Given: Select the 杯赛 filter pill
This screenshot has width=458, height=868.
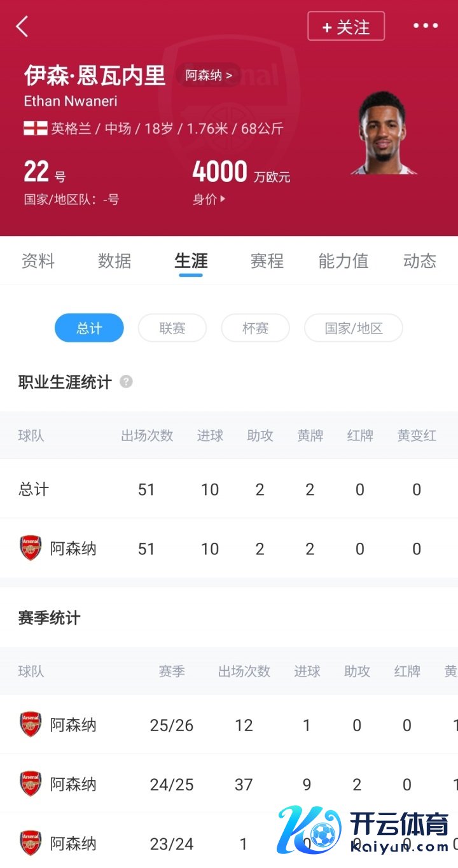Looking at the screenshot, I should (x=256, y=328).
